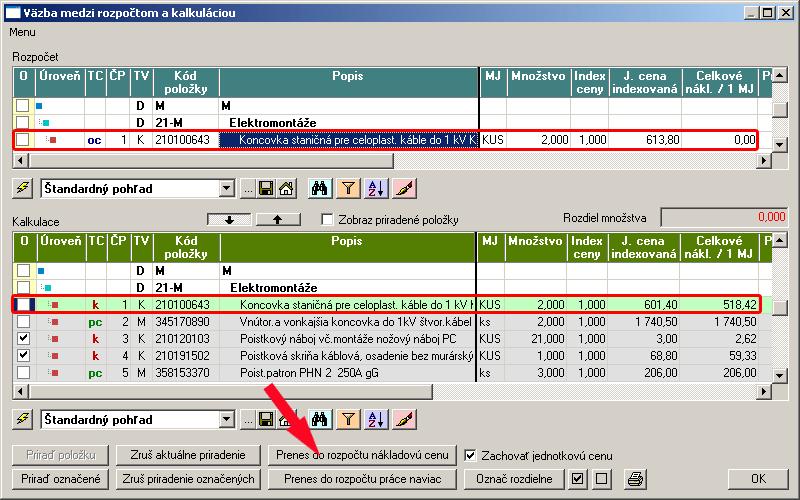Screen dimensions: 800x500
Task: Collapse Kalkulace 21-M Elektromontáže tree node
Action: coord(46,288)
